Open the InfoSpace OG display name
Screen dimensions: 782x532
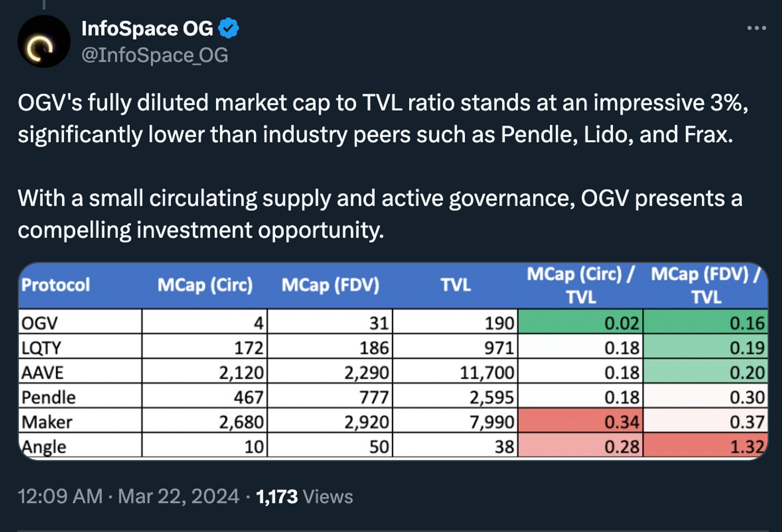pyautogui.click(x=147, y=29)
